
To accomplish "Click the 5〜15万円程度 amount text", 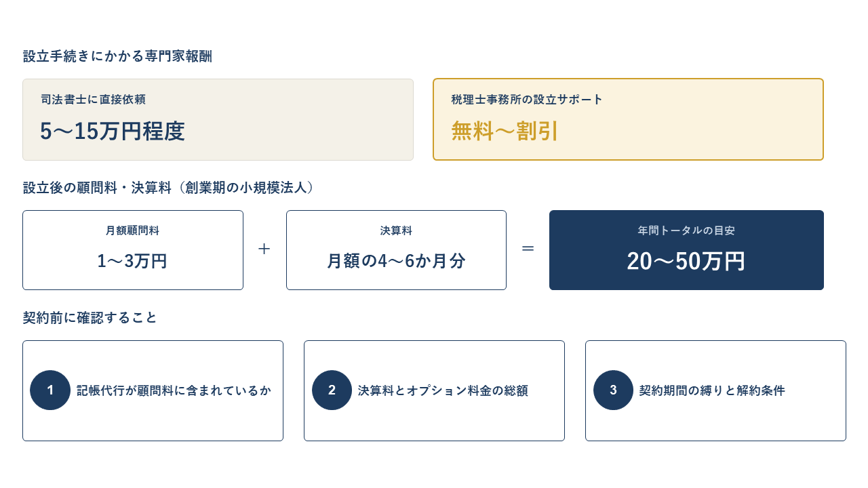I will [113, 131].
